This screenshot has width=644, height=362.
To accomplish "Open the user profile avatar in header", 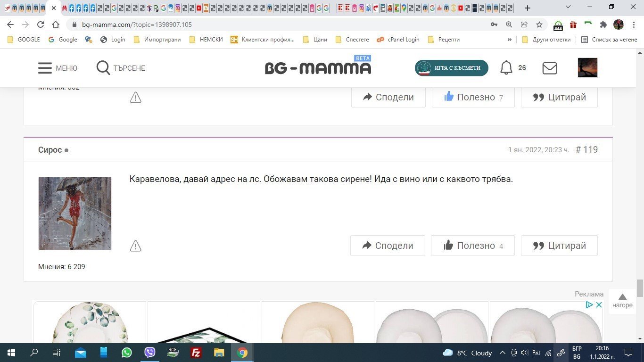I will click(x=587, y=68).
